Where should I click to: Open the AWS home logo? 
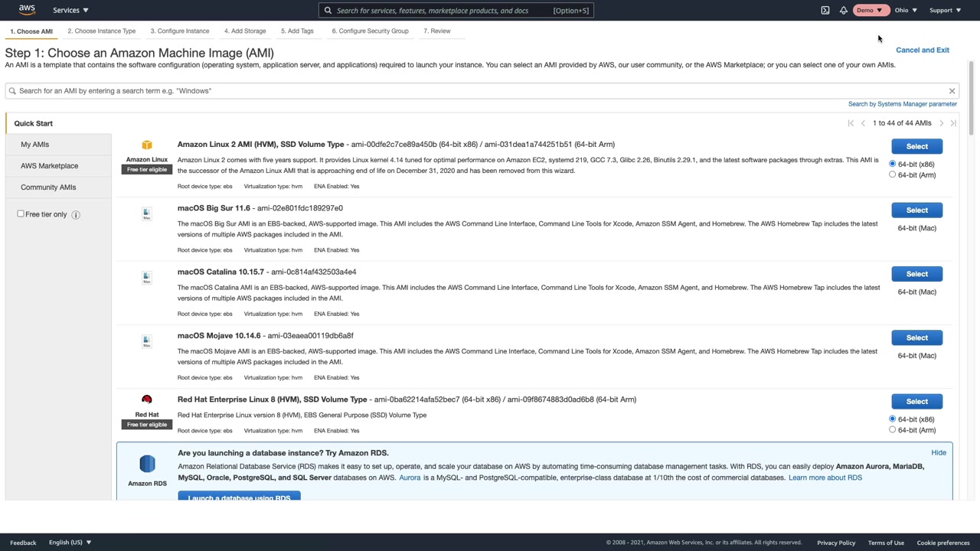click(27, 10)
